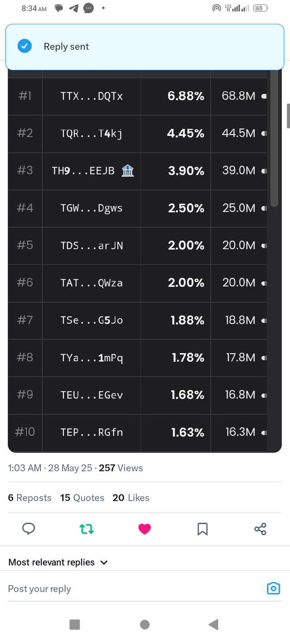Tap the blue checkmark in Reply sent banner
This screenshot has width=290, height=644.
click(24, 46)
